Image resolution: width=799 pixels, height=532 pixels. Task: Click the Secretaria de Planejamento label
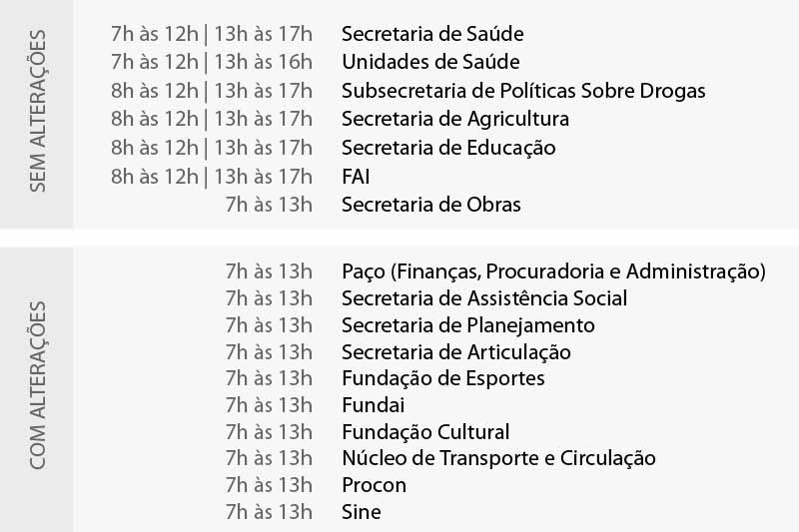(x=468, y=325)
